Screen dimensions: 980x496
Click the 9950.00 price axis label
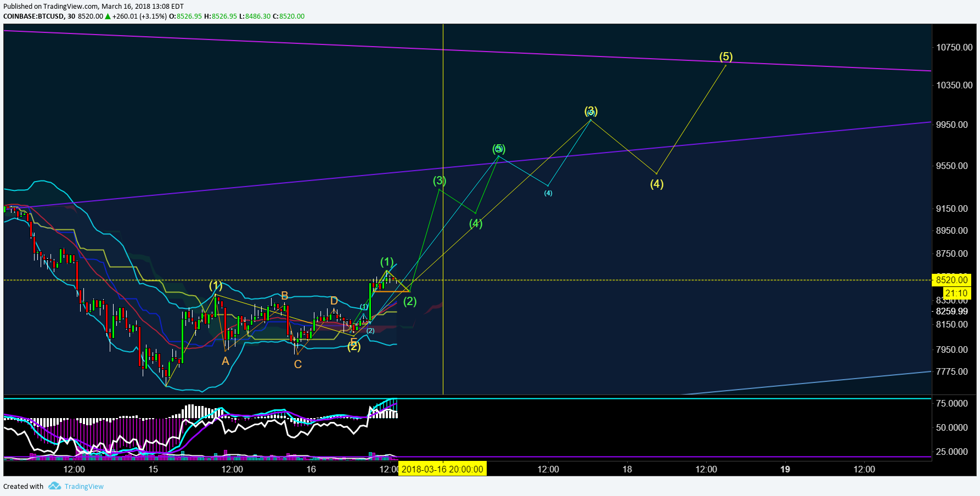coord(952,125)
